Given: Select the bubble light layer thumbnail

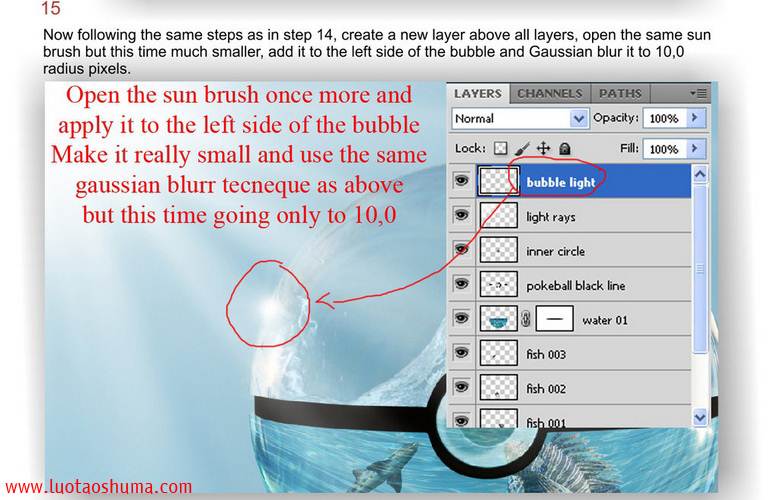Looking at the screenshot, I should [498, 181].
